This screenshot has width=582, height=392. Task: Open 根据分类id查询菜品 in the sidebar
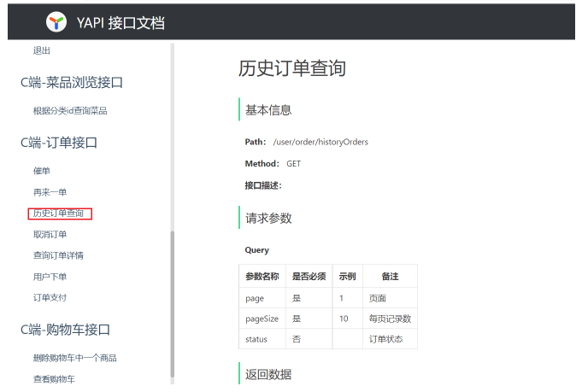pyautogui.click(x=70, y=110)
